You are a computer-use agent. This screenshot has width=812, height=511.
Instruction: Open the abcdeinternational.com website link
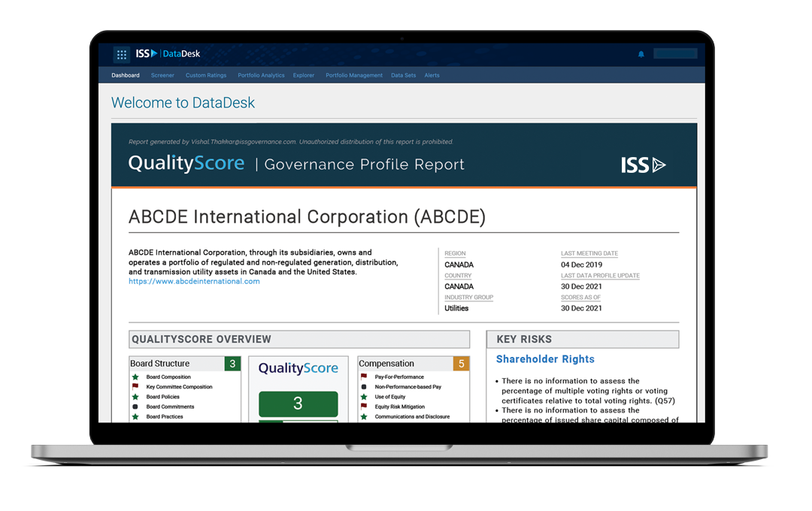pyautogui.click(x=194, y=281)
